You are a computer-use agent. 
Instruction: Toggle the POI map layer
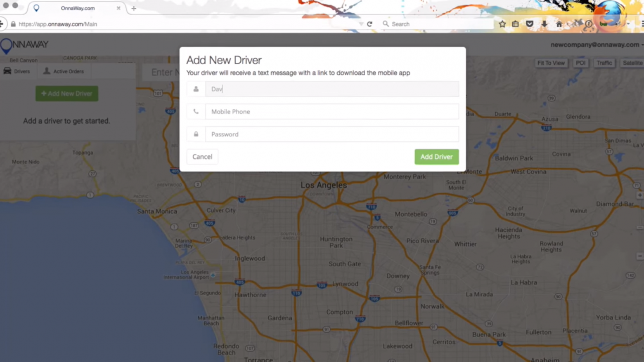pos(580,63)
